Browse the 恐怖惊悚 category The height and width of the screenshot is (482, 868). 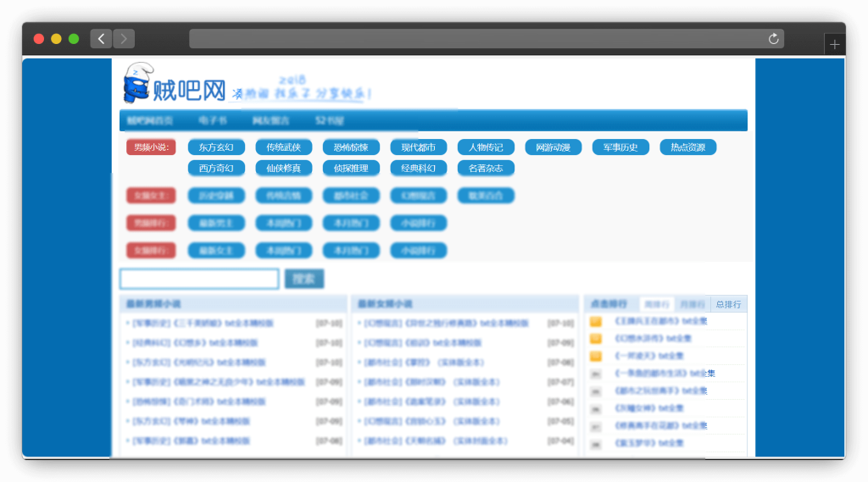pyautogui.click(x=351, y=147)
